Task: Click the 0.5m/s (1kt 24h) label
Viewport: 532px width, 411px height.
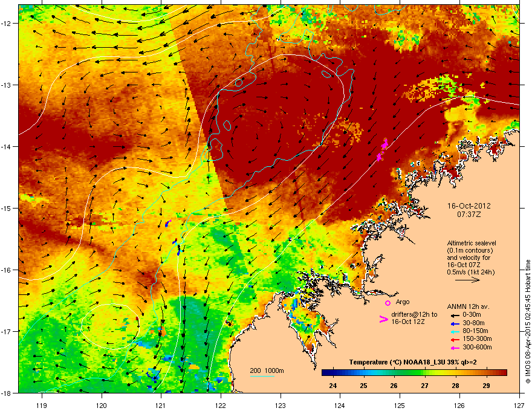Action: (x=470, y=272)
